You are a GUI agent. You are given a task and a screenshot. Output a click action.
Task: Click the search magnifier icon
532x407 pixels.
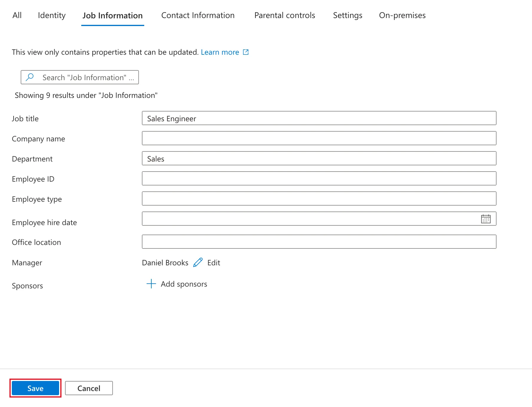coord(30,77)
